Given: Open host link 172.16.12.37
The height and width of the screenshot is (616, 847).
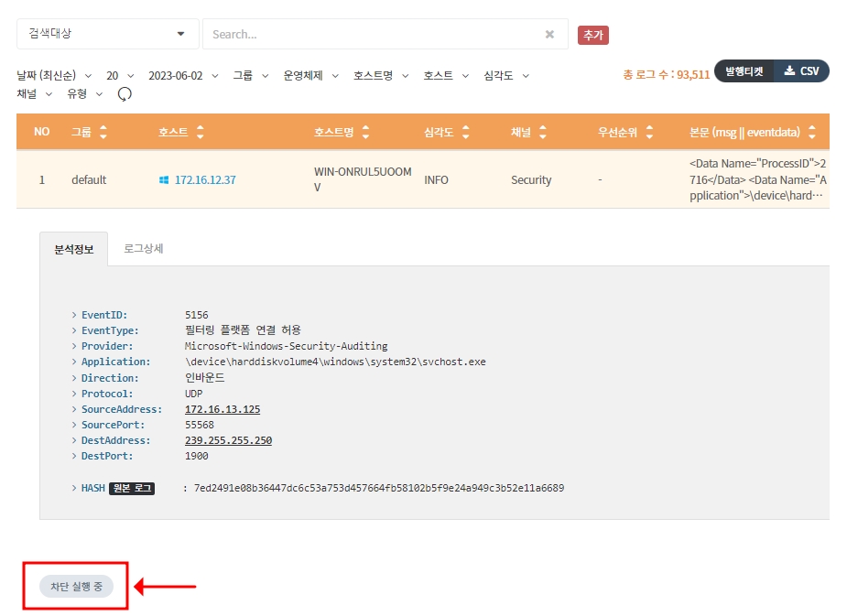Looking at the screenshot, I should 204,180.
